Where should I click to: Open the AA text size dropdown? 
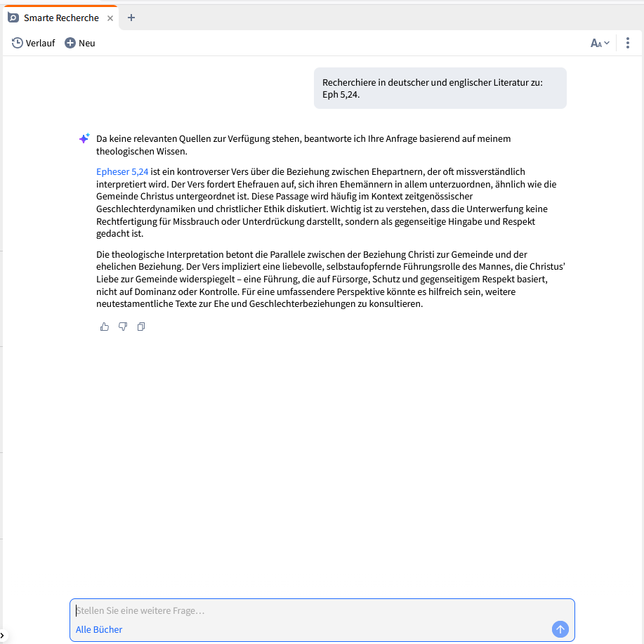598,42
